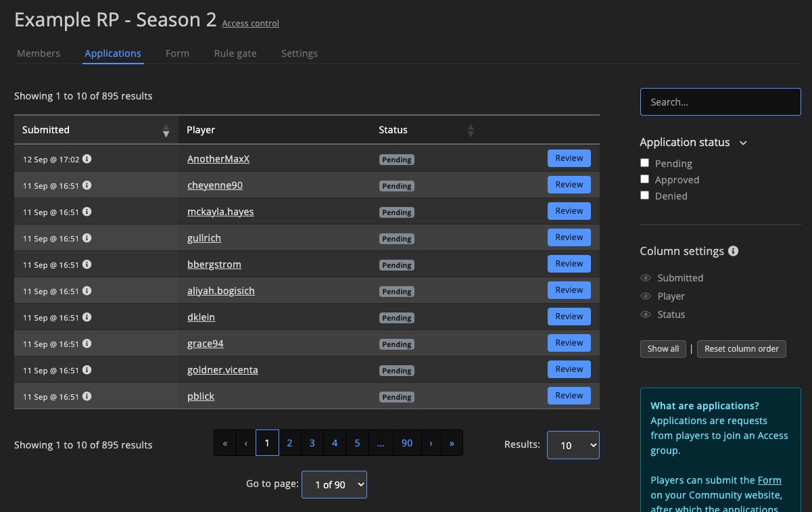
Task: Collapse the Application status section
Action: coord(743,143)
